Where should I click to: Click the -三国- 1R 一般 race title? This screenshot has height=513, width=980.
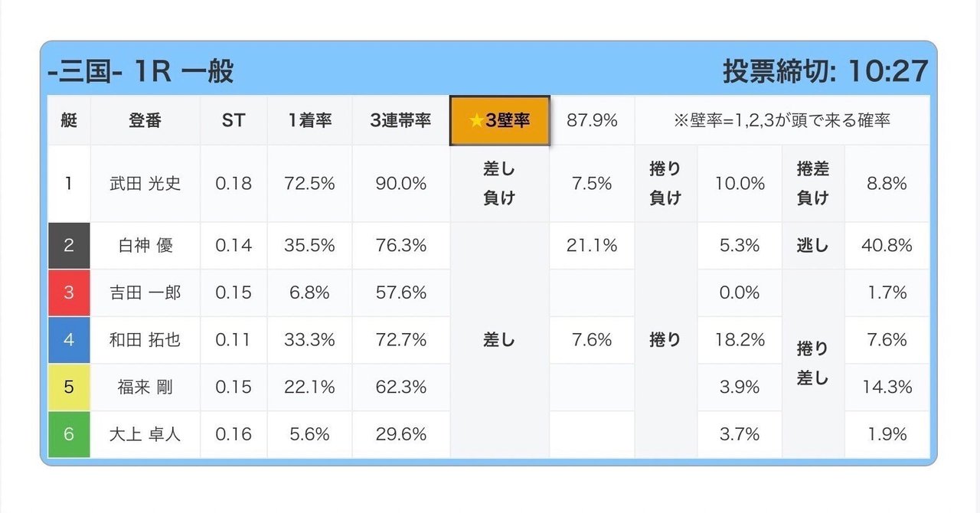pyautogui.click(x=141, y=71)
